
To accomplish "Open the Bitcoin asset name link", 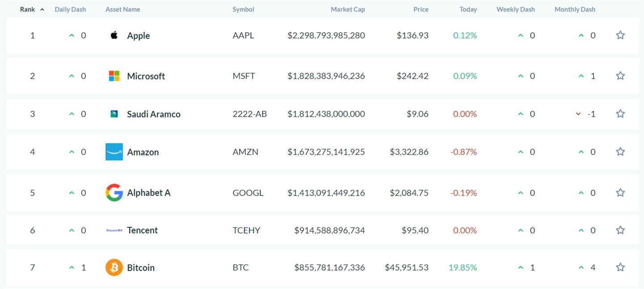I will click(x=141, y=268).
